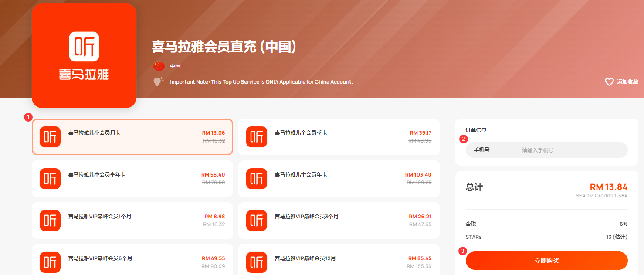Click the 总计 total label
Image resolution: width=644 pixels, height=275 pixels.
474,187
